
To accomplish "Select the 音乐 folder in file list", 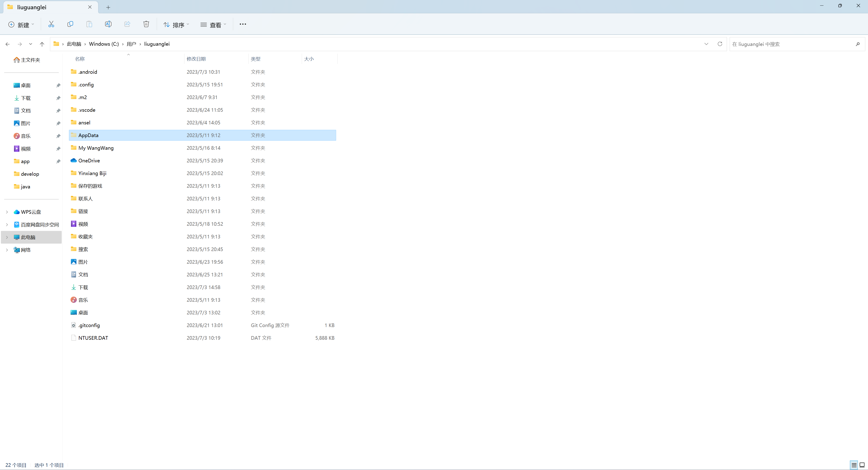I will click(203, 300).
